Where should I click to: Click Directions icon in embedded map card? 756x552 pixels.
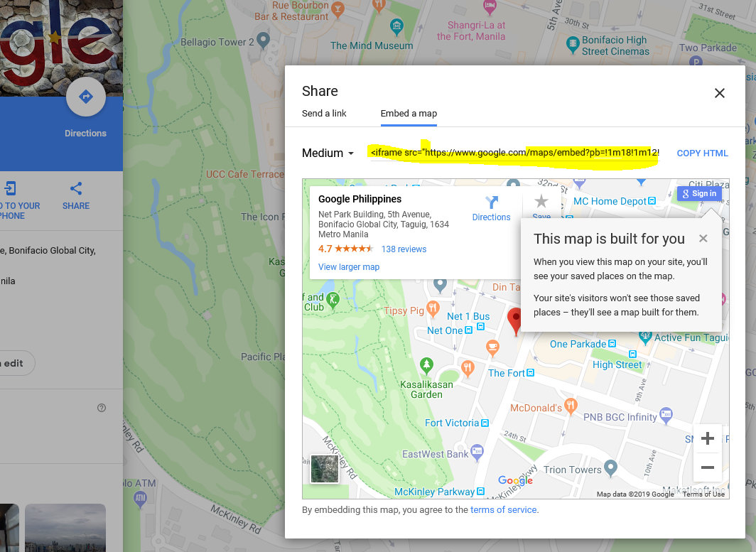(491, 202)
